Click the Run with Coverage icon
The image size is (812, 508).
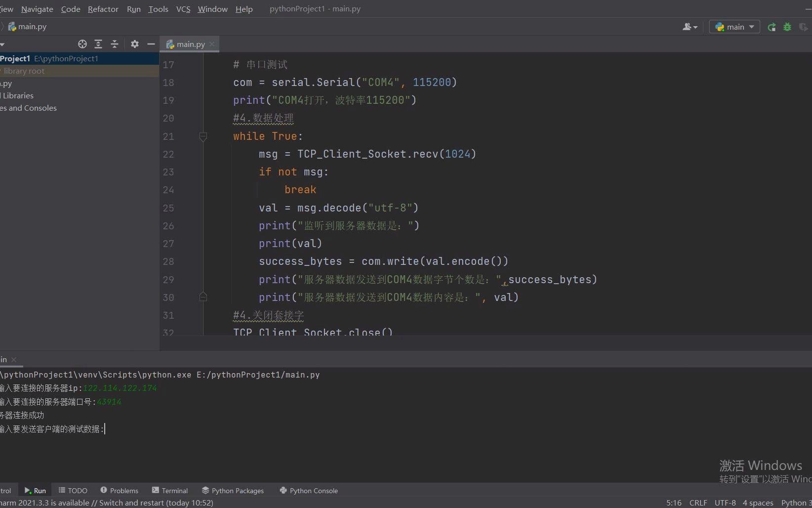[x=804, y=27]
